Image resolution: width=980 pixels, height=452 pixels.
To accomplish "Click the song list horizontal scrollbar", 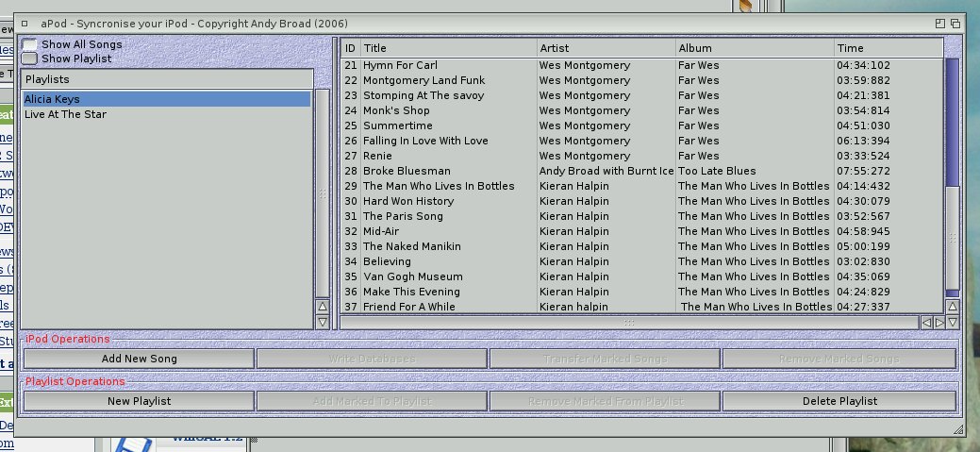I will (x=628, y=323).
